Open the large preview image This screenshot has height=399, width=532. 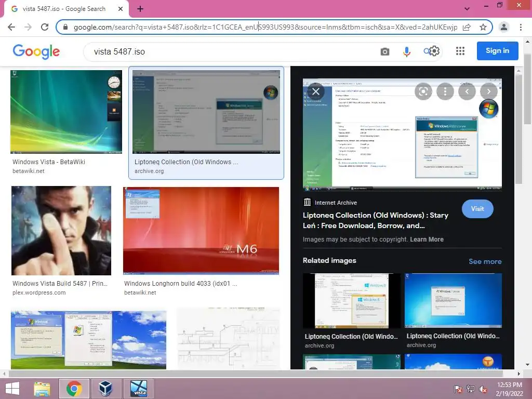(x=402, y=135)
